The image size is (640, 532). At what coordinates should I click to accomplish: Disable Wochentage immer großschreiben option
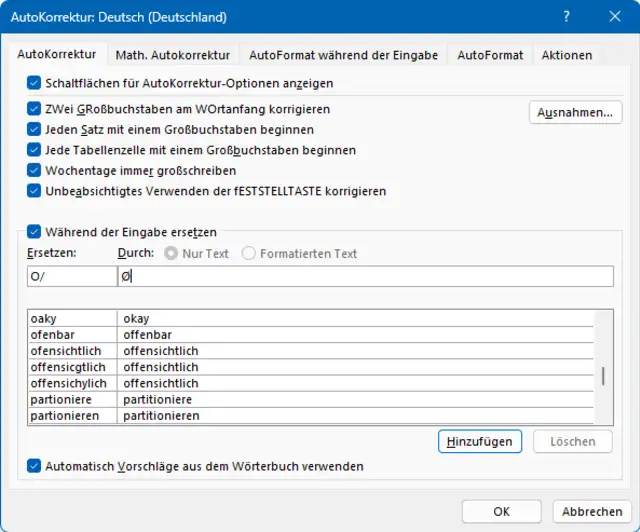36,170
